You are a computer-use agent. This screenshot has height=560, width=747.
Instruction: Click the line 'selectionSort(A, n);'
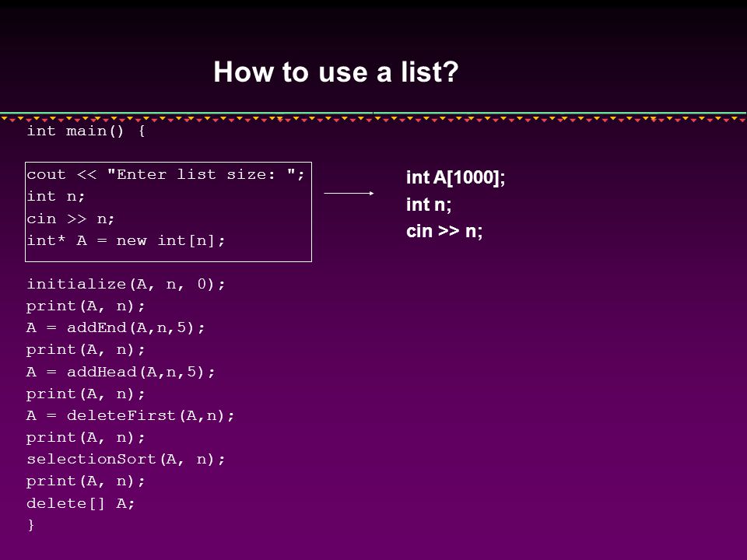(x=126, y=459)
